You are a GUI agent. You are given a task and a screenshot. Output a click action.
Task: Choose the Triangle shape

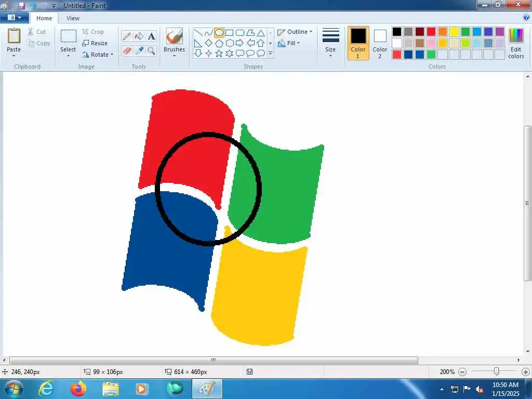pos(261,33)
